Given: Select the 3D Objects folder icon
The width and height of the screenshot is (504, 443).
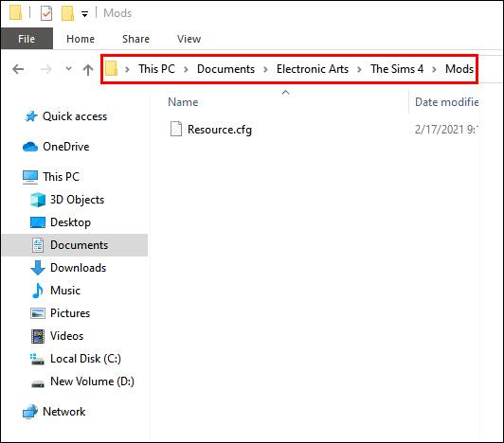Looking at the screenshot, I should click(38, 200).
